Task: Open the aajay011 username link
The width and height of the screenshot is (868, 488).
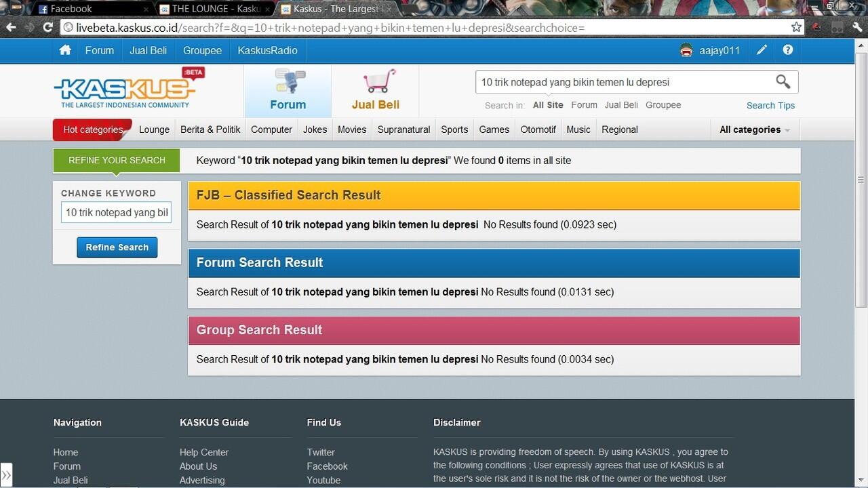Action: click(719, 50)
